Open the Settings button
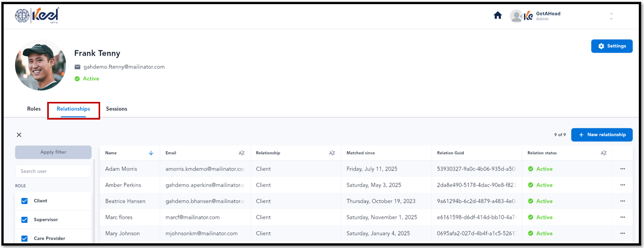The image size is (644, 248). point(612,46)
